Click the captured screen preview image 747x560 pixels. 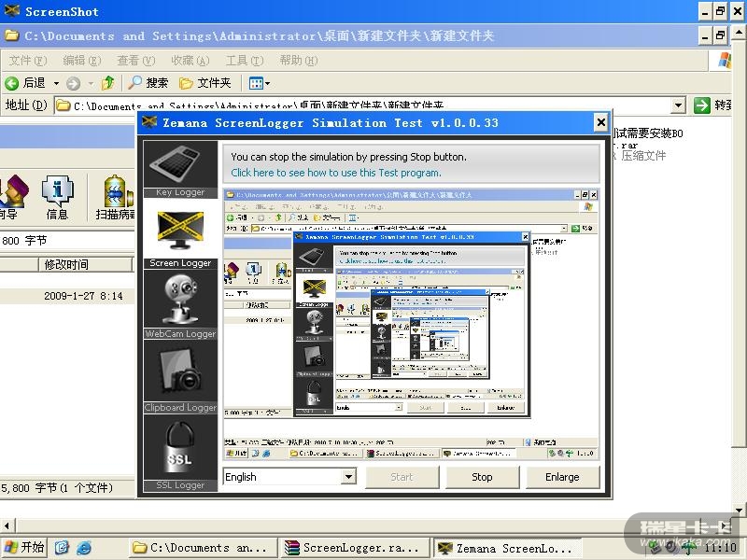(x=411, y=324)
